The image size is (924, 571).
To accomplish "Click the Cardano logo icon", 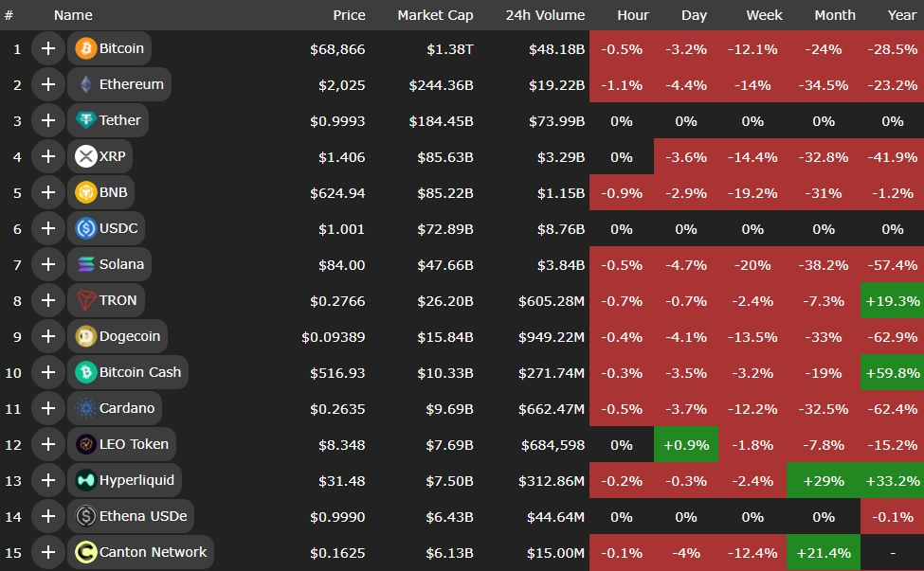I will click(86, 408).
